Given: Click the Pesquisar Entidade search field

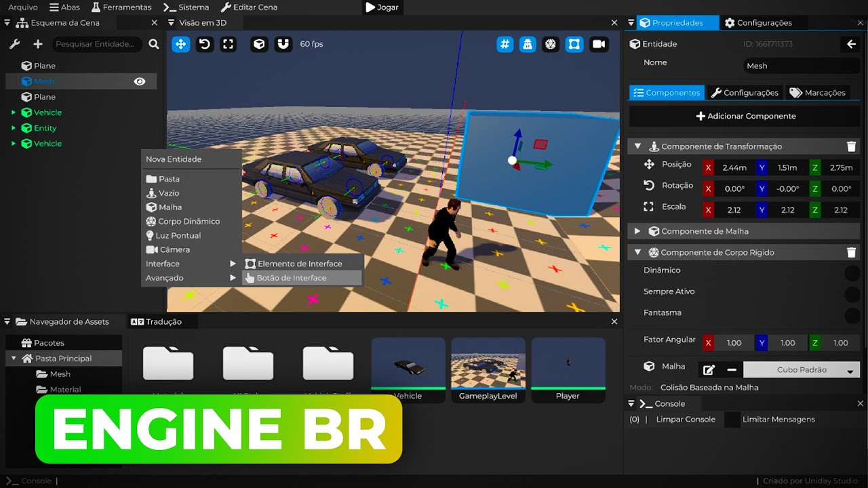Looking at the screenshot, I should (98, 44).
